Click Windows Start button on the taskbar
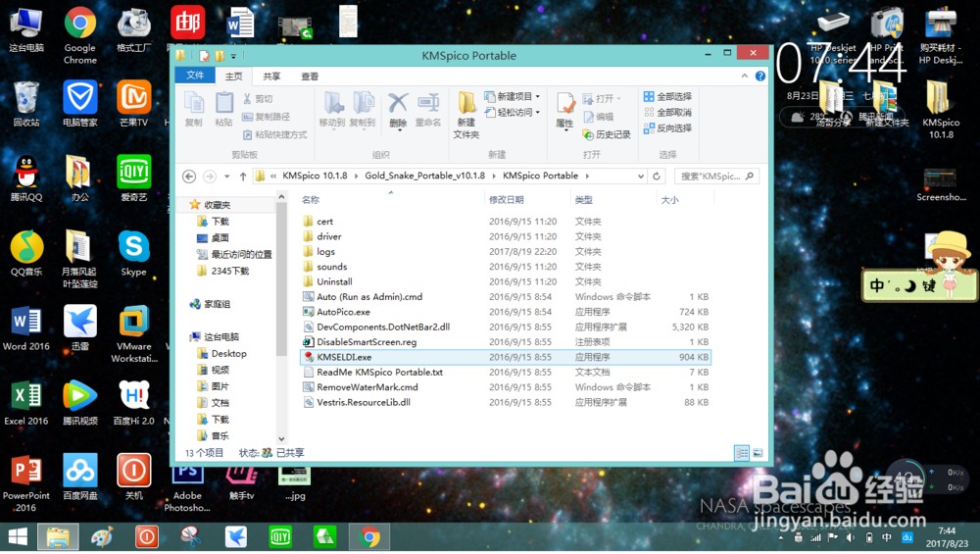Screen dimensions: 980x554 click(x=18, y=537)
